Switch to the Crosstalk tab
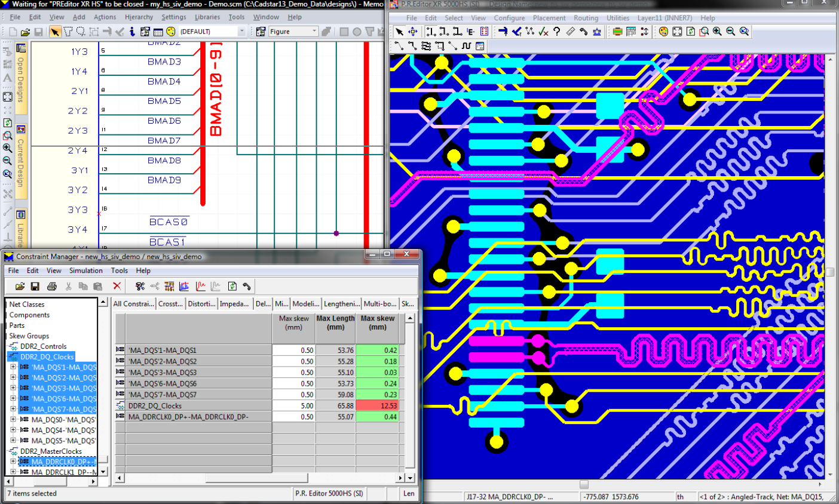 pyautogui.click(x=171, y=303)
